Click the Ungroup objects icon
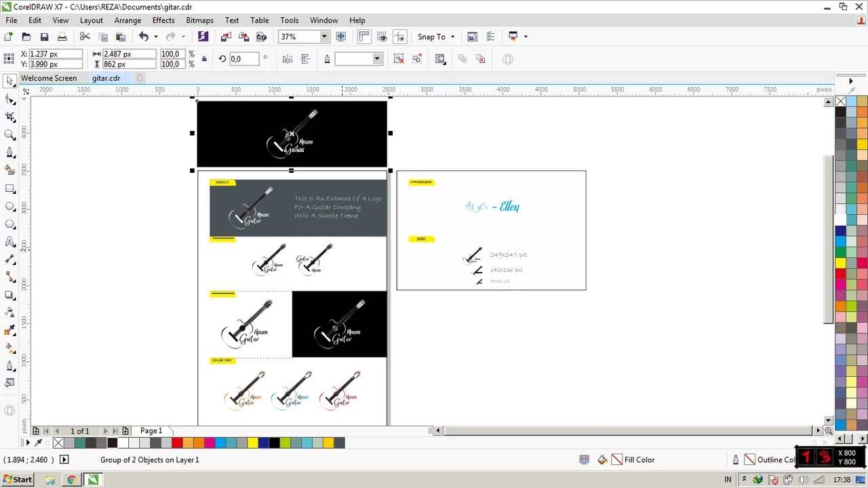Image resolution: width=868 pixels, height=488 pixels. 399,59
